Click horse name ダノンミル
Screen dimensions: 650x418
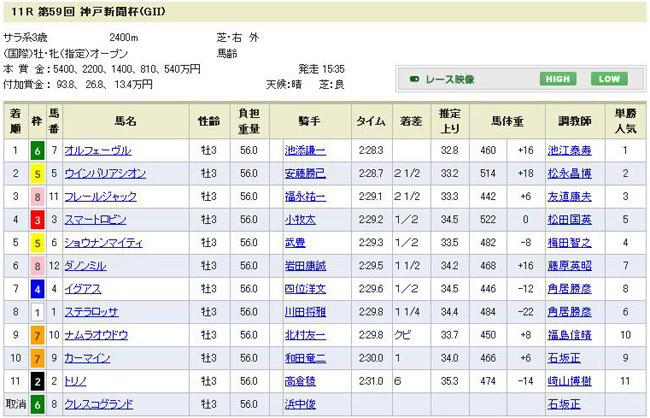tap(88, 265)
